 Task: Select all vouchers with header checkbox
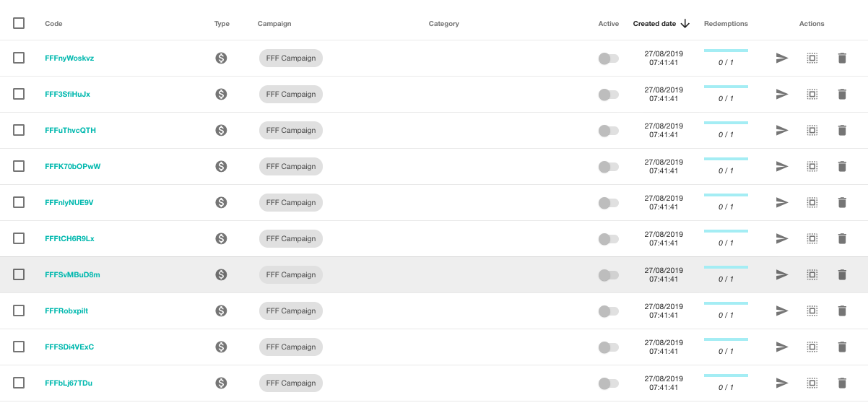19,23
